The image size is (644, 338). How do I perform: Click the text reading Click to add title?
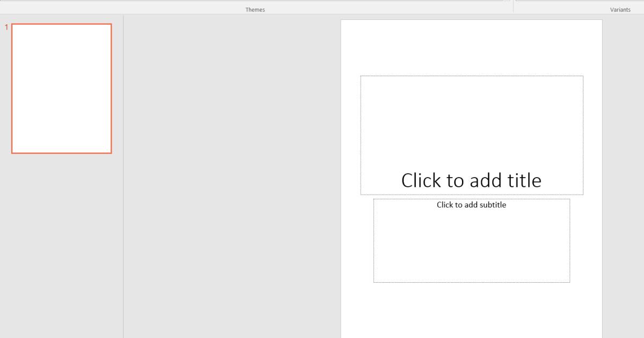(471, 180)
